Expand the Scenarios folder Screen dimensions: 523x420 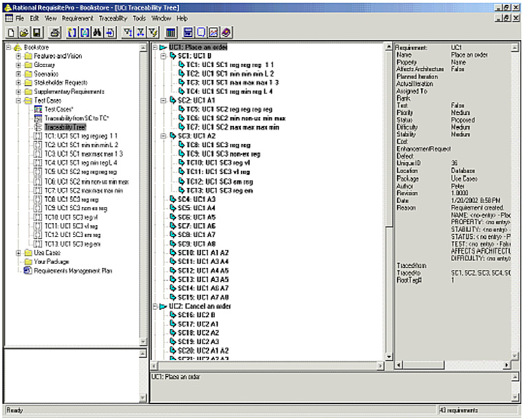pyautogui.click(x=19, y=74)
